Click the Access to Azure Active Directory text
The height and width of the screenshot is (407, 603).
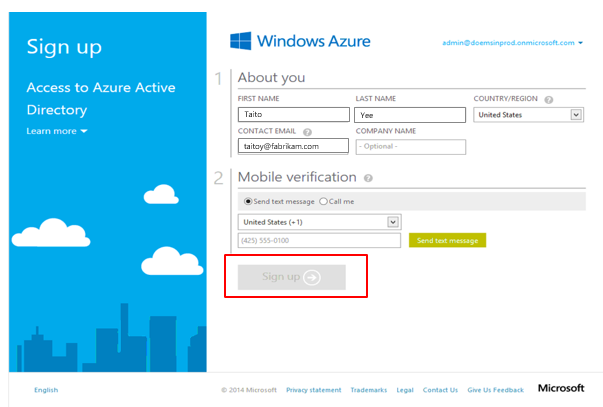pos(101,98)
